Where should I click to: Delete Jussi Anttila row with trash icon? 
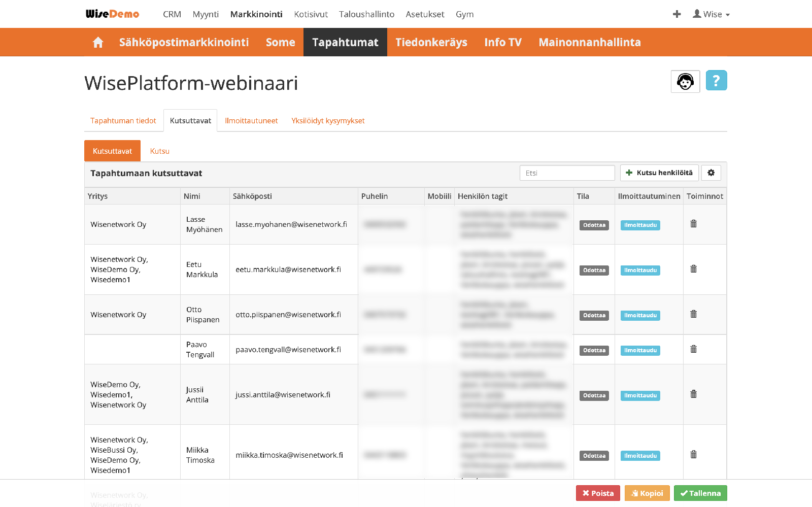693,394
